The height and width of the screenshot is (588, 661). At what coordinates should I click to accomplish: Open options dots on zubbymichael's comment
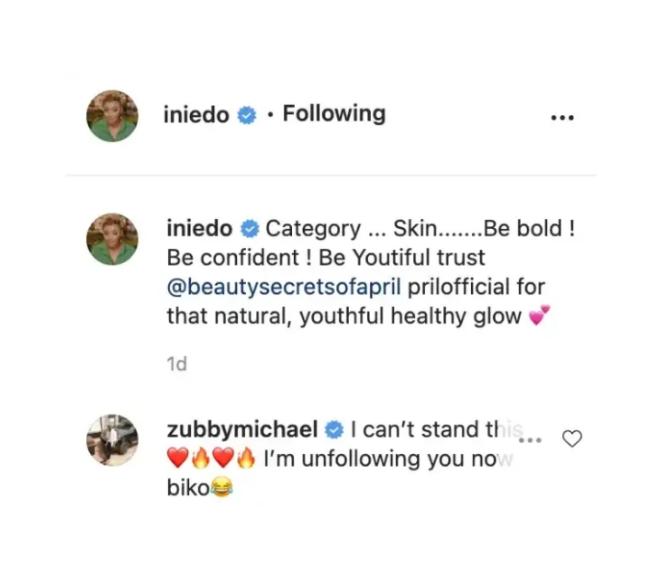(532, 440)
